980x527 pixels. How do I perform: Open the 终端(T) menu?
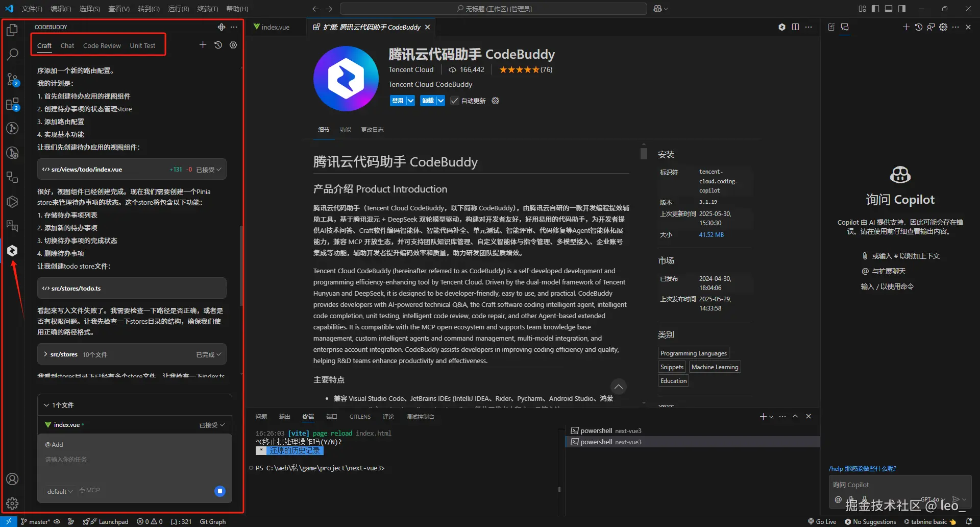point(208,9)
